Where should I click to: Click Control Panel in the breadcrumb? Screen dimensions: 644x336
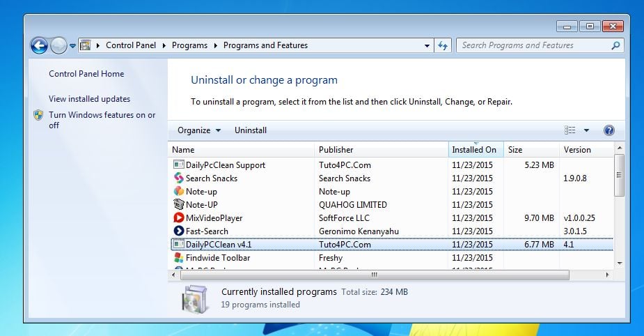coord(131,45)
